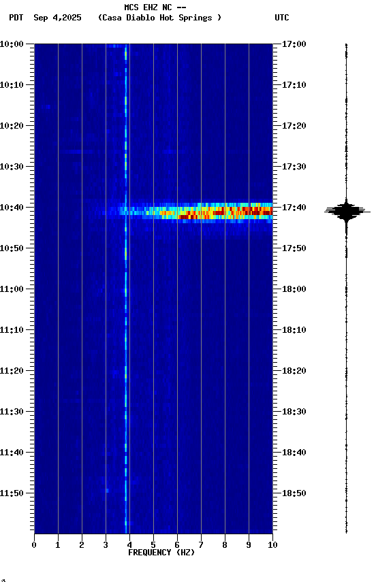This screenshot has height=588, width=376.
Task: Click the 17:00 UTC time label
Action: click(294, 44)
